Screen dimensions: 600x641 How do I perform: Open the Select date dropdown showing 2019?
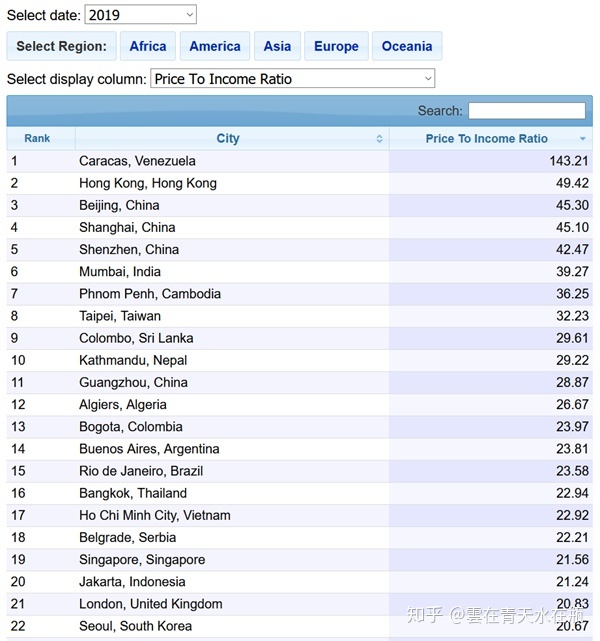click(x=141, y=15)
